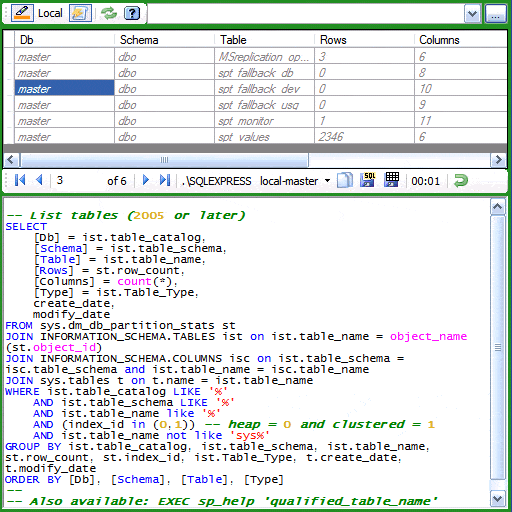Open the local-master connection dropdown arrow
This screenshot has height=512, width=512.
pyautogui.click(x=327, y=181)
